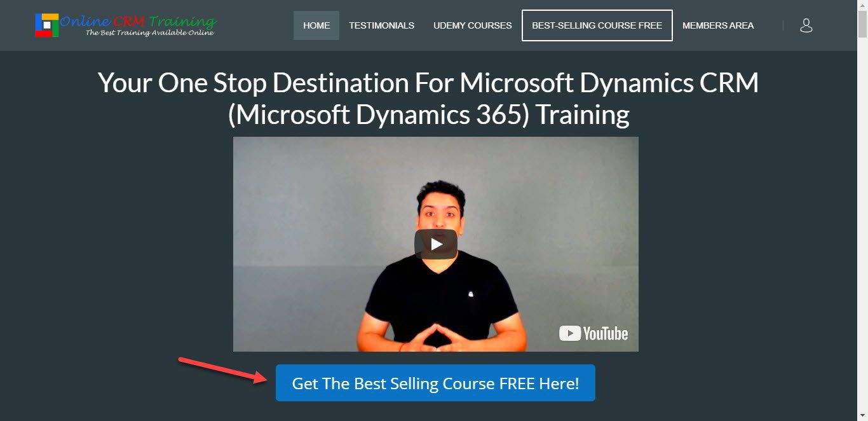Click the scrollbar up arrow

click(x=862, y=5)
